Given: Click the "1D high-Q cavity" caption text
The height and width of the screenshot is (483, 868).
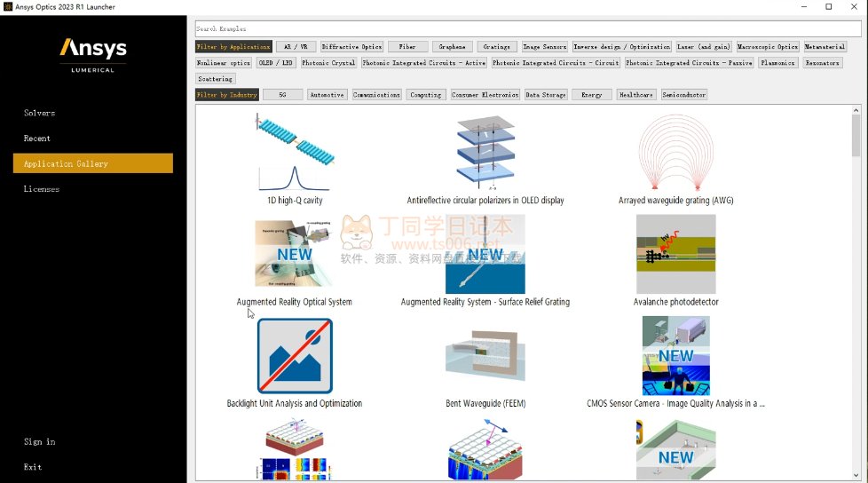Looking at the screenshot, I should coord(295,201).
